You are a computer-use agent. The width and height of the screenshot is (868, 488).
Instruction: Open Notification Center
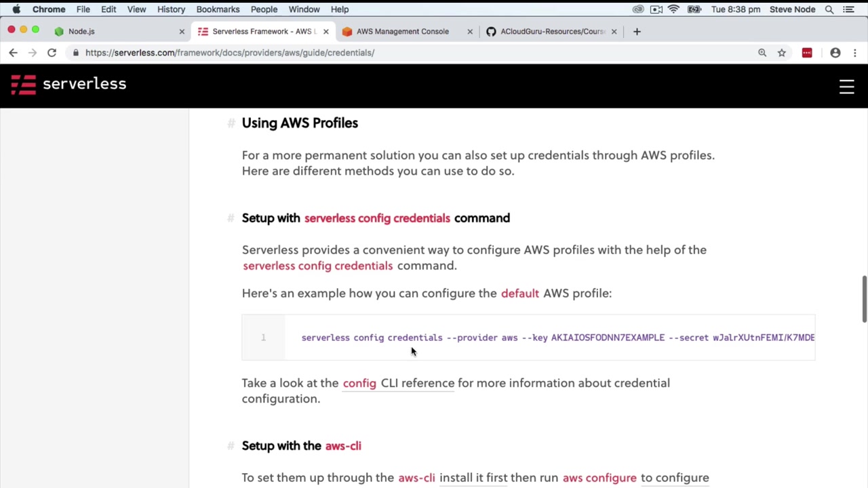pyautogui.click(x=848, y=9)
